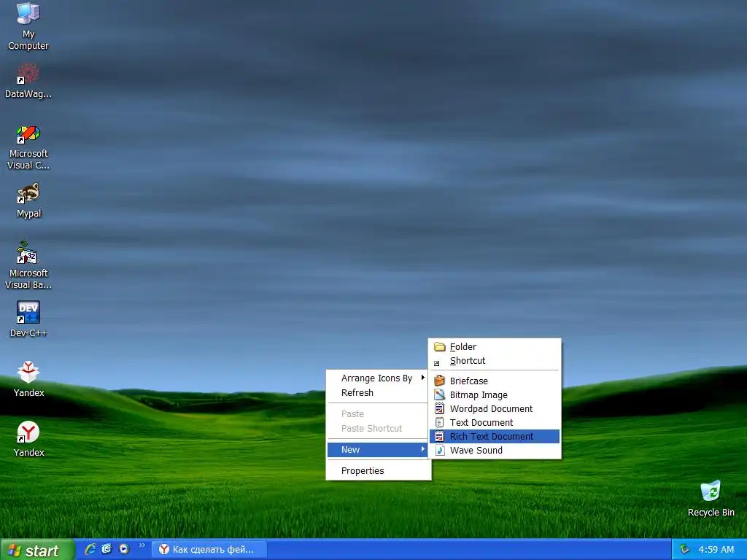
Task: Select the Recycle Bin icon
Action: [x=711, y=498]
